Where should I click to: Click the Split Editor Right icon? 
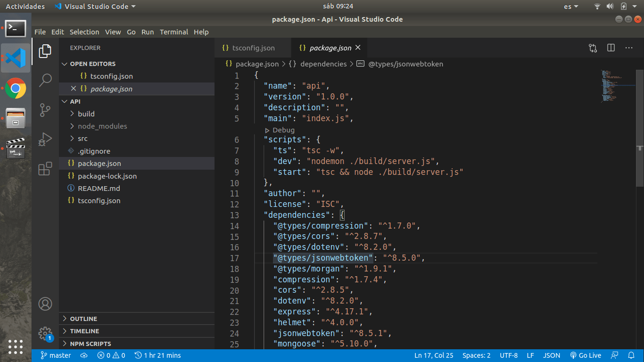611,48
